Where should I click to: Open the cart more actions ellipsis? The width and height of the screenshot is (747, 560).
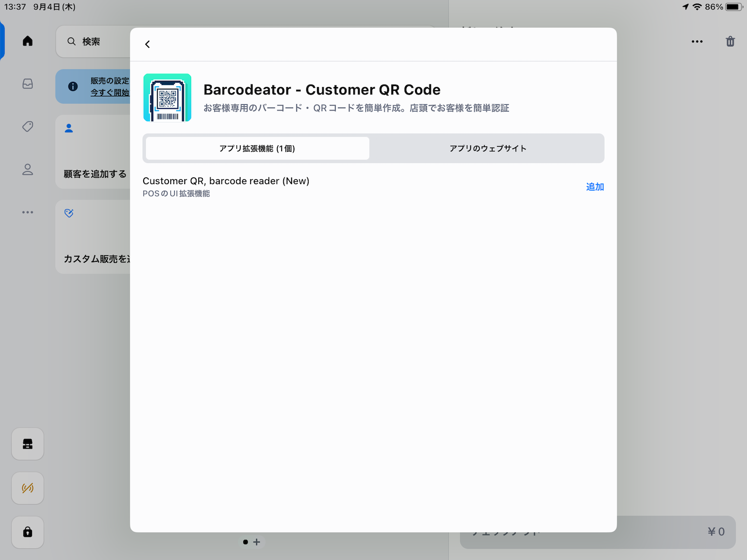pos(697,41)
